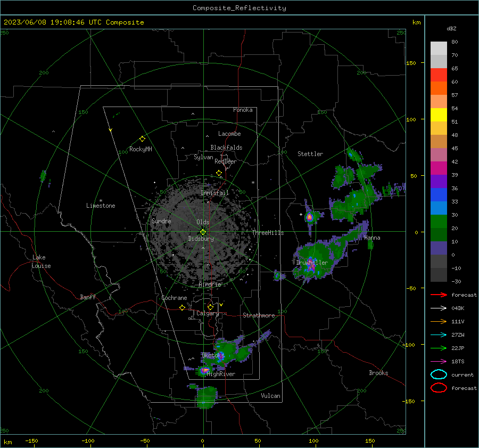
Task: Click the Airdrie city label
Action: pyautogui.click(x=210, y=284)
